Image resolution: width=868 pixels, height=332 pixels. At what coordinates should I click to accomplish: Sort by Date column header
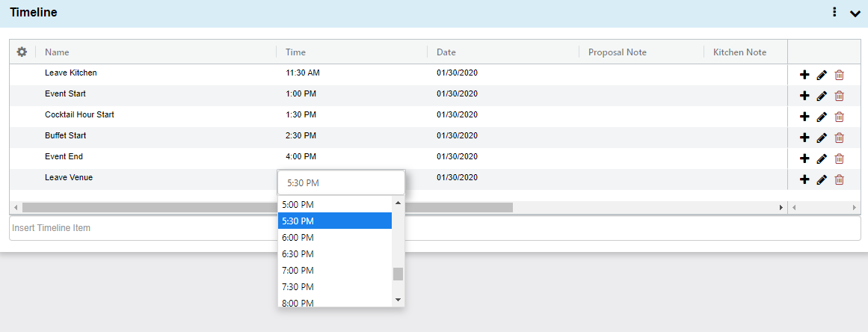(x=446, y=52)
